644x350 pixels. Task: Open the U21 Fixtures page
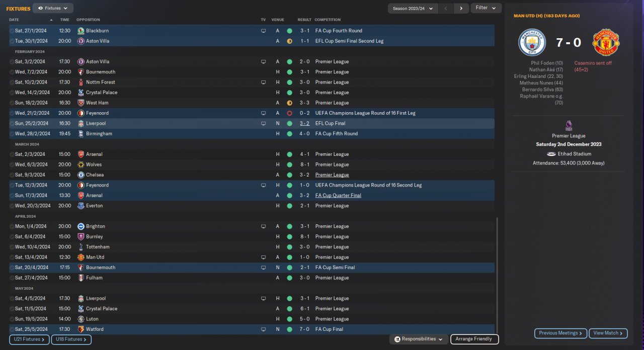(29, 339)
